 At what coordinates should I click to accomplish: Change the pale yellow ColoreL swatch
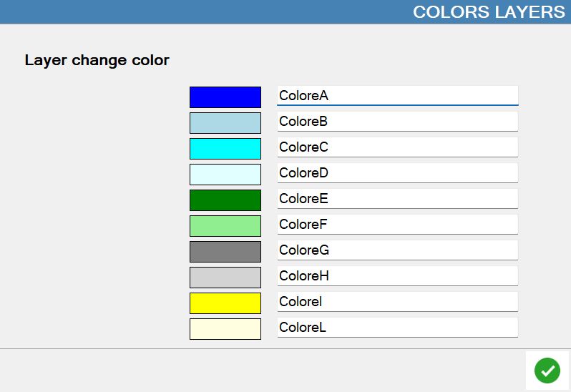pos(225,329)
